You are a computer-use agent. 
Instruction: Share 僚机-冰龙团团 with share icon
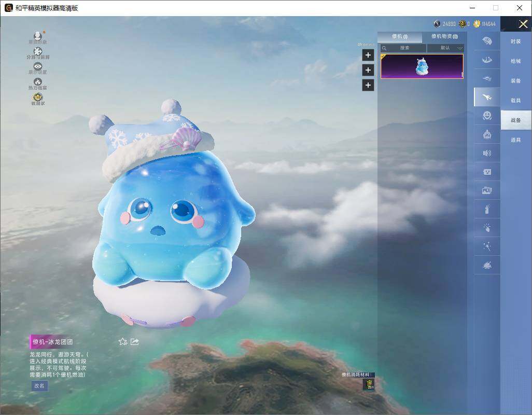(134, 341)
